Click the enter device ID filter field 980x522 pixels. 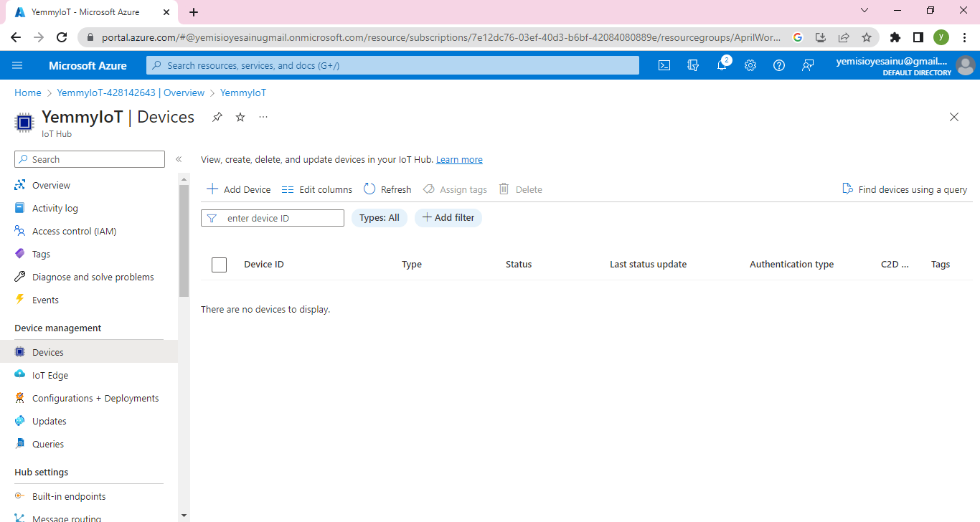pyautogui.click(x=273, y=218)
